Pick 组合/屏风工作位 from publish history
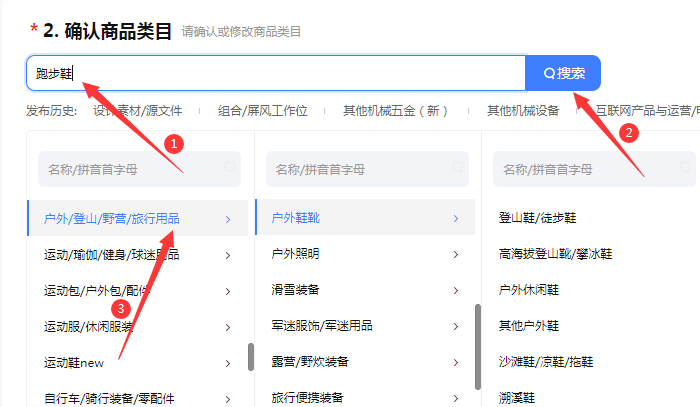This screenshot has width=700, height=407. 263,111
